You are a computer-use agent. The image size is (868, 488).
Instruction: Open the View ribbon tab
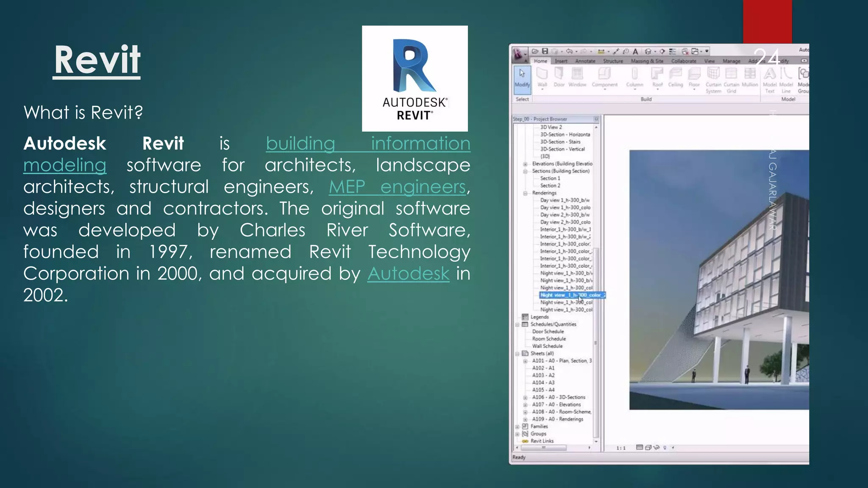click(709, 61)
